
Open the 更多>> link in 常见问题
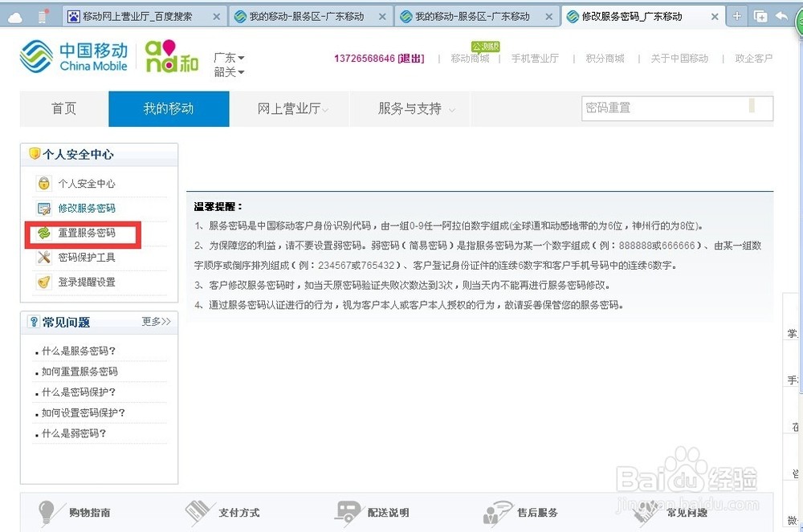click(x=156, y=322)
